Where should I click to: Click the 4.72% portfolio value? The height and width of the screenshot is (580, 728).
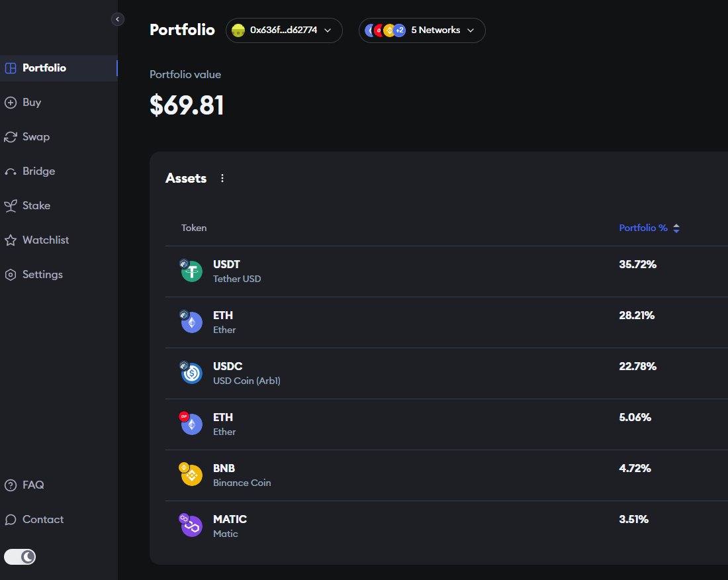pos(635,469)
